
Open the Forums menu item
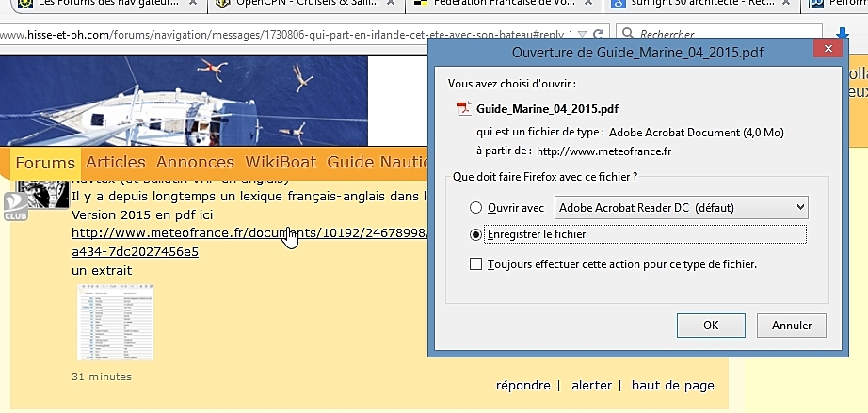pyautogui.click(x=45, y=163)
